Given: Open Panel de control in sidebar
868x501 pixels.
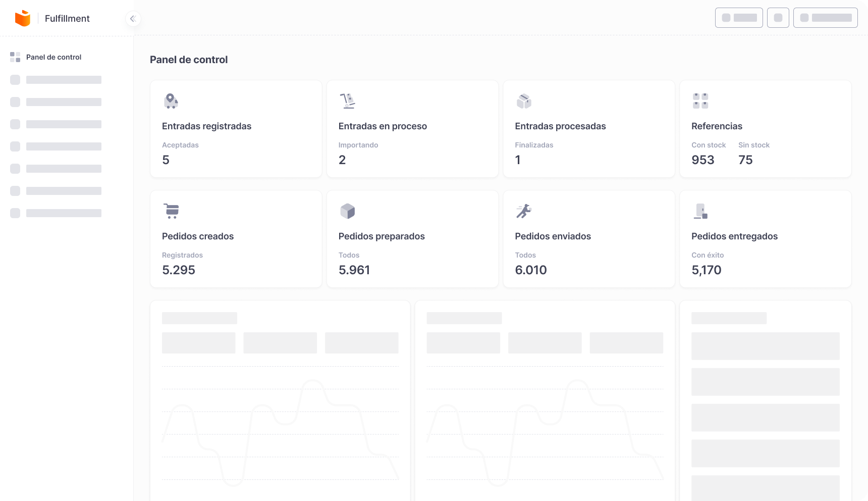Looking at the screenshot, I should pyautogui.click(x=53, y=57).
